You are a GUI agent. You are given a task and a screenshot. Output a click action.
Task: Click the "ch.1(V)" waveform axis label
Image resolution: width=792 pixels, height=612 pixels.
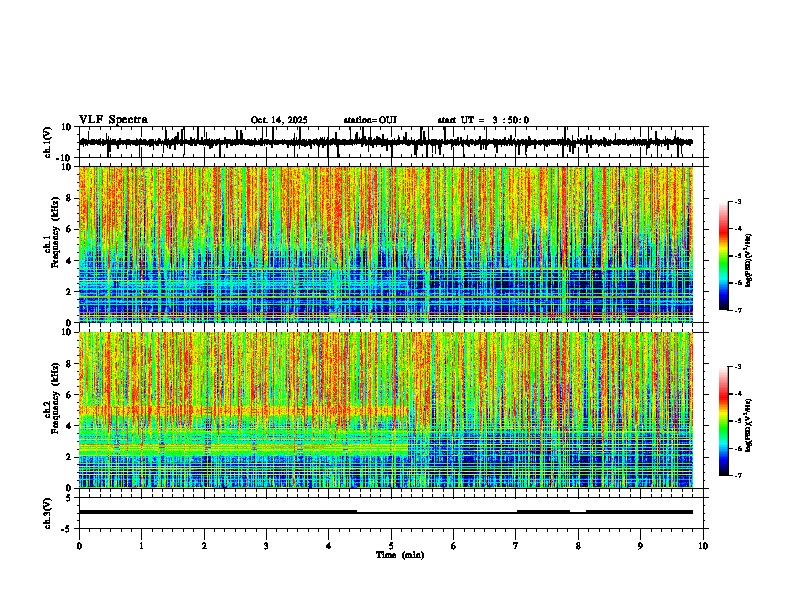click(x=48, y=142)
